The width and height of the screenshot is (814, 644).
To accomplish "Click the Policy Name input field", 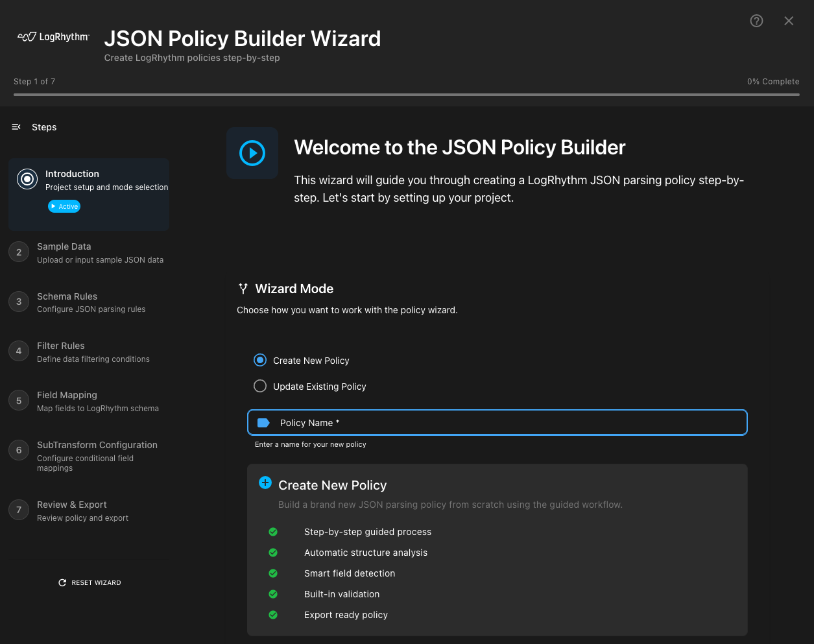I will 497,422.
